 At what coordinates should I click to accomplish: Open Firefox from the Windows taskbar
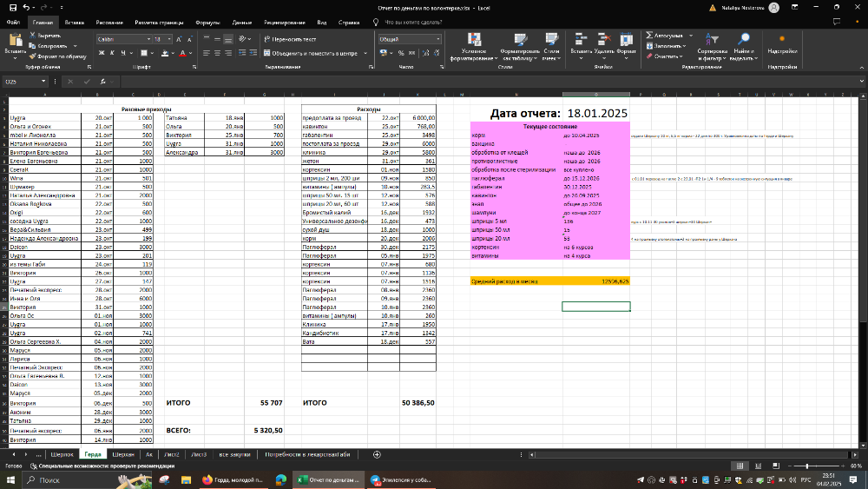pos(207,479)
